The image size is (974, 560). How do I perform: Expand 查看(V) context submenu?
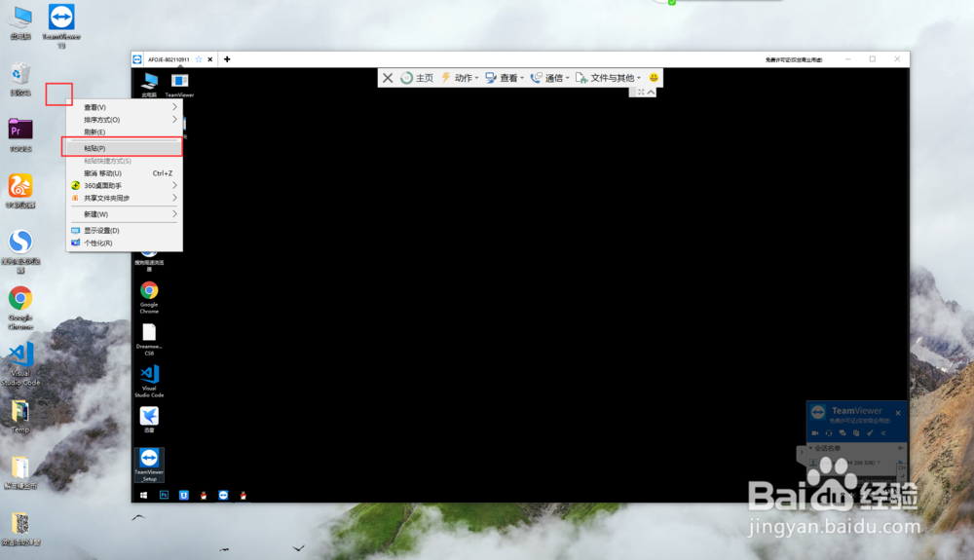(124, 107)
